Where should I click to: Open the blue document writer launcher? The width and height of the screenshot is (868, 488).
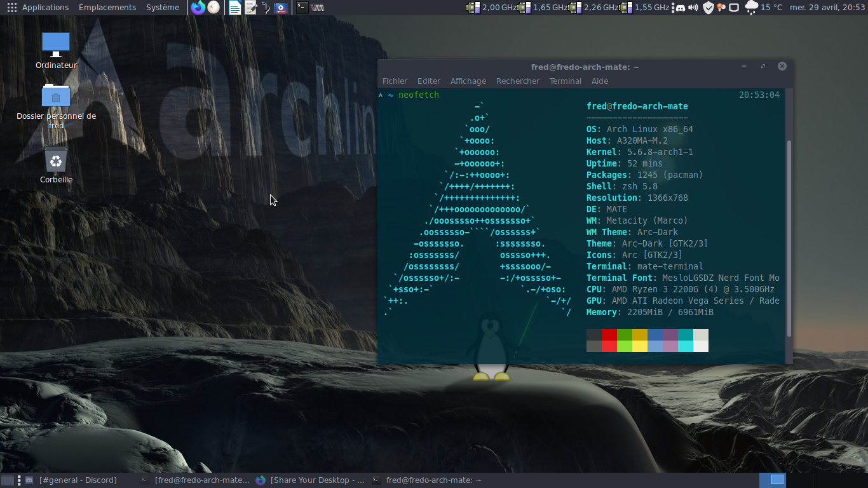coord(235,8)
